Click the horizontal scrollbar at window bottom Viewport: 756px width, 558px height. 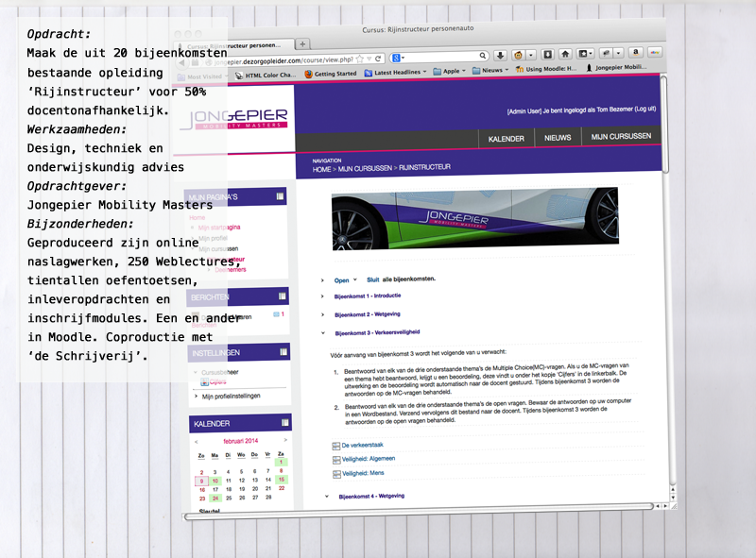(420, 513)
